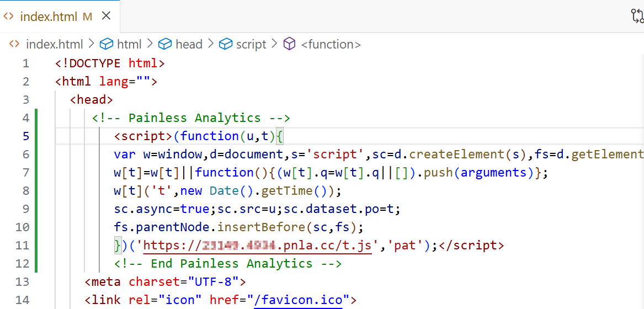The width and height of the screenshot is (644, 309).
Task: Open the /favicon.ico link
Action: point(298,300)
